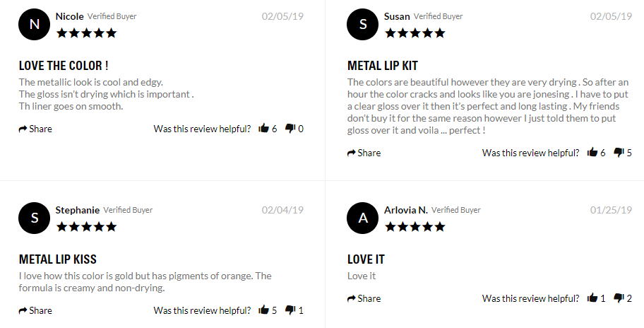Screen dimensions: 644x328
Task: Dislike Arlovia N.'s review
Action: (619, 298)
